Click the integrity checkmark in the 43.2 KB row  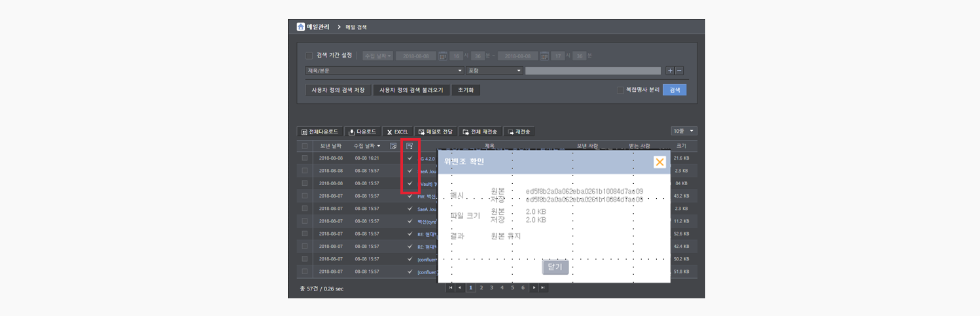pos(410,196)
